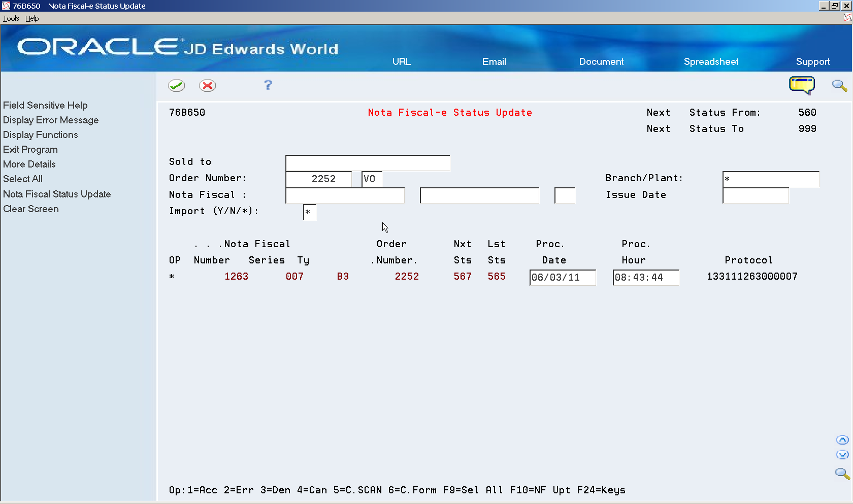Image resolution: width=853 pixels, height=504 pixels.
Task: Select Exit Program
Action: click(30, 149)
